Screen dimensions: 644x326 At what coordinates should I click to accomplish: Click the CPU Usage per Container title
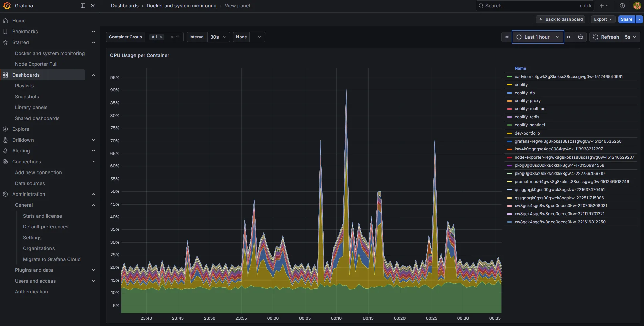pyautogui.click(x=140, y=55)
